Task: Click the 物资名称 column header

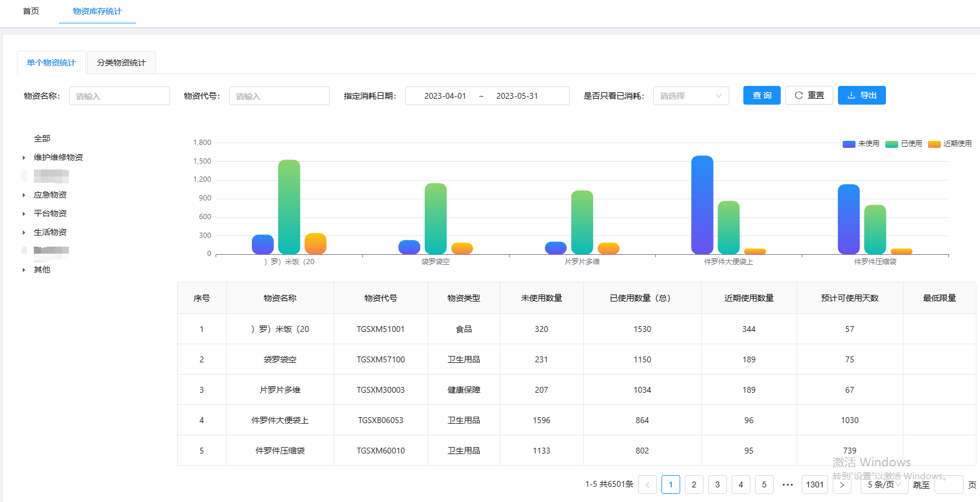Action: coord(280,298)
